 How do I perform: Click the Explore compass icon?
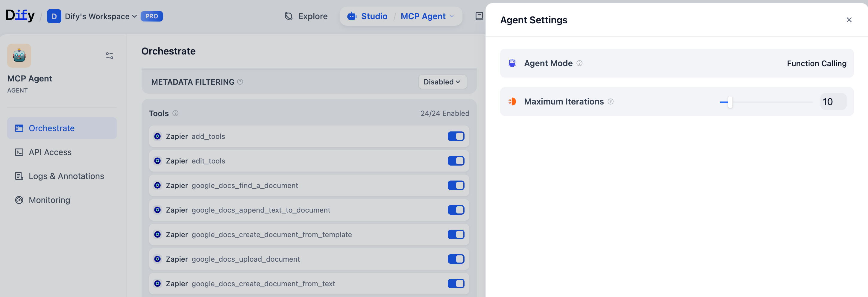tap(289, 16)
